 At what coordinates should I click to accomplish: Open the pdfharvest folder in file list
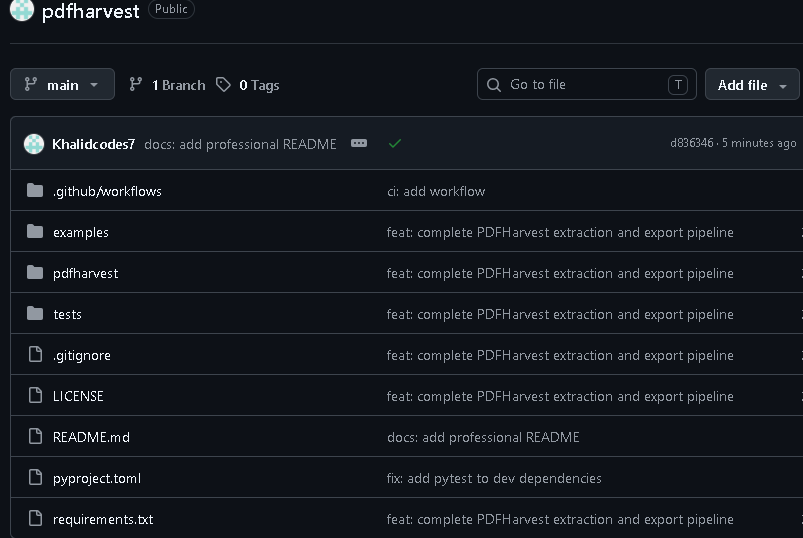tap(86, 273)
